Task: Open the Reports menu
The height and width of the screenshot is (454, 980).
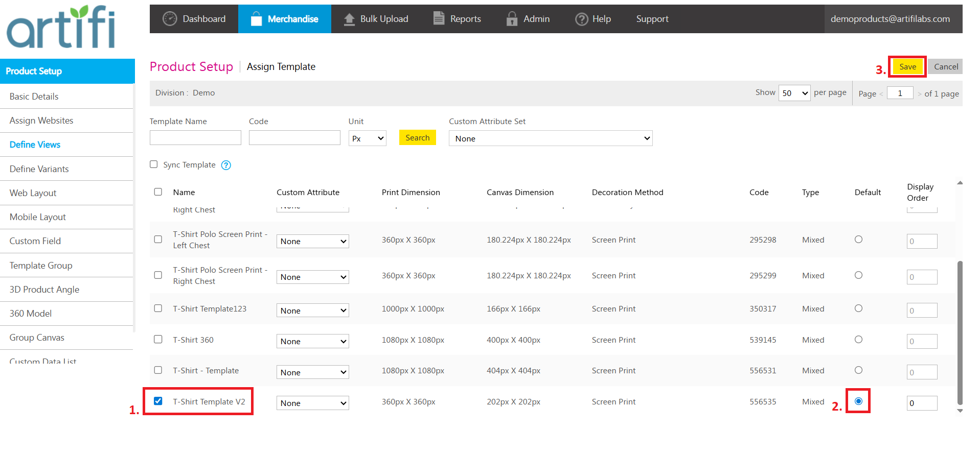Action: pyautogui.click(x=457, y=19)
